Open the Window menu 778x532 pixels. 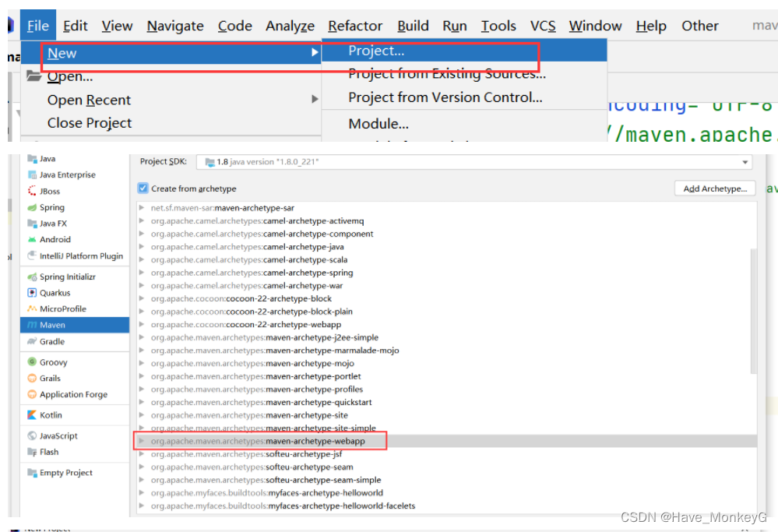pos(596,25)
